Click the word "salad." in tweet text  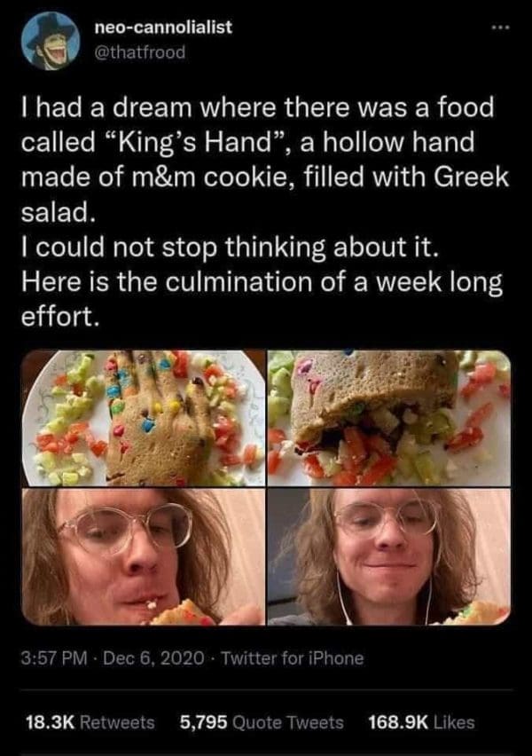[x=57, y=212]
